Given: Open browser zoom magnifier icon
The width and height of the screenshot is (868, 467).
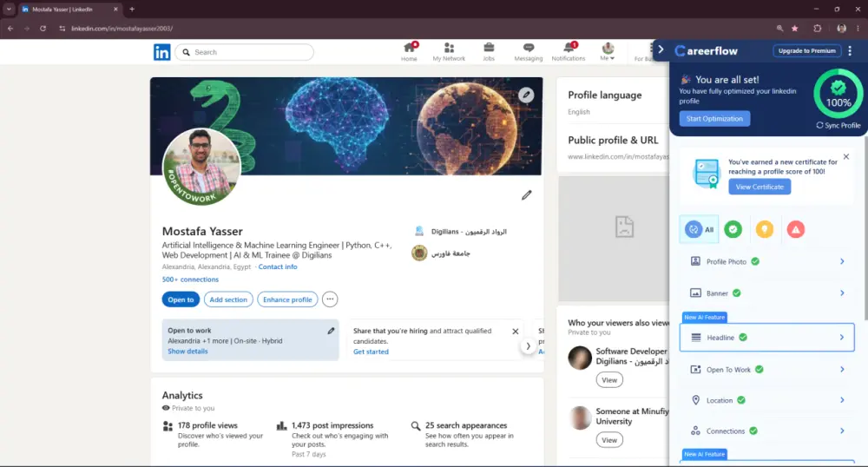Looking at the screenshot, I should click(x=779, y=29).
